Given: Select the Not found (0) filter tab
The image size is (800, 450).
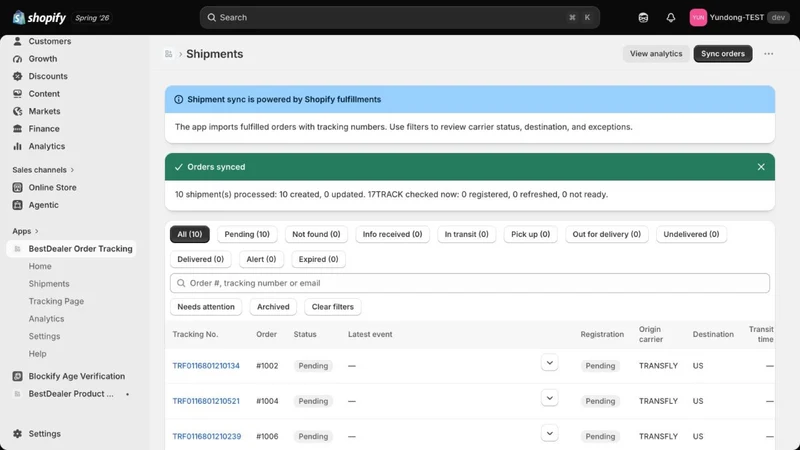Looking at the screenshot, I should click(x=316, y=234).
